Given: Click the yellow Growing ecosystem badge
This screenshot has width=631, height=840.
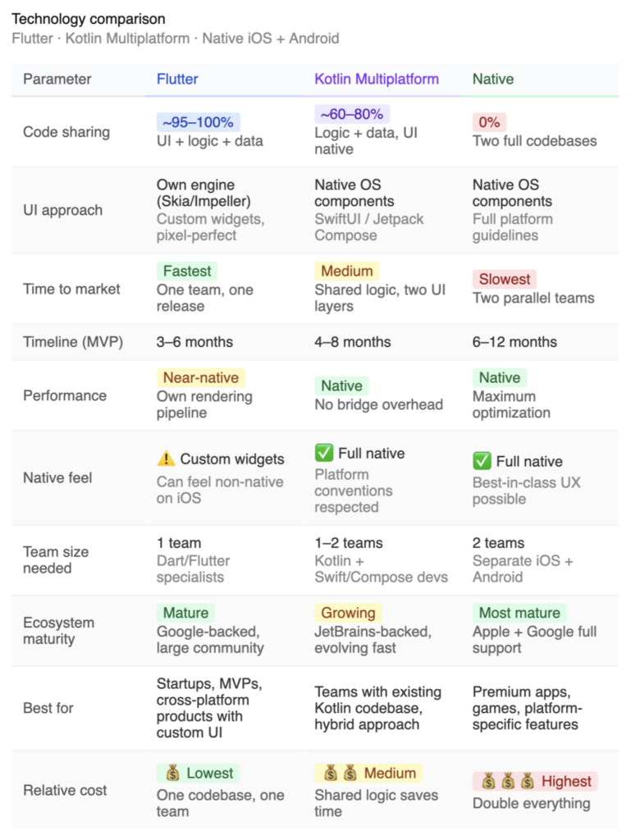Looking at the screenshot, I should click(348, 613).
